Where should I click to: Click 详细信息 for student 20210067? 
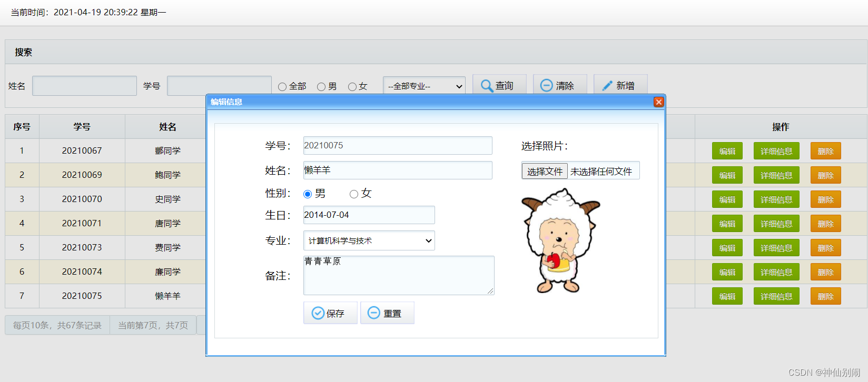[776, 151]
